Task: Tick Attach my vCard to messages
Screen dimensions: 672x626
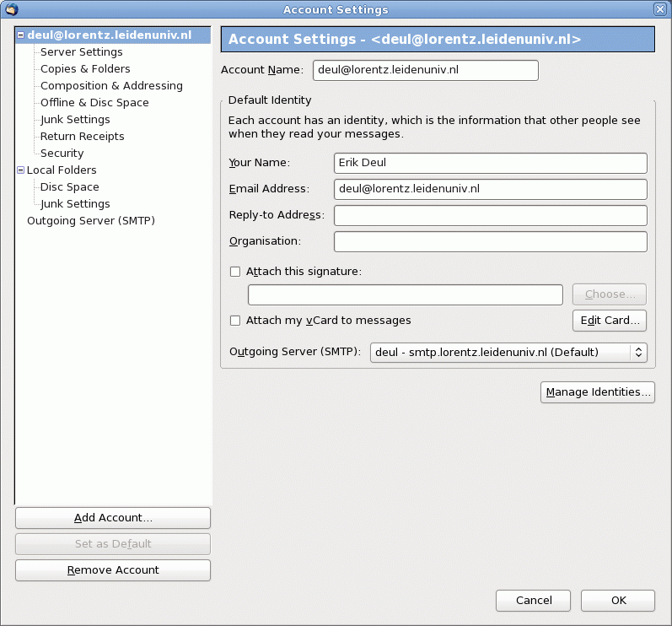Action: (235, 321)
